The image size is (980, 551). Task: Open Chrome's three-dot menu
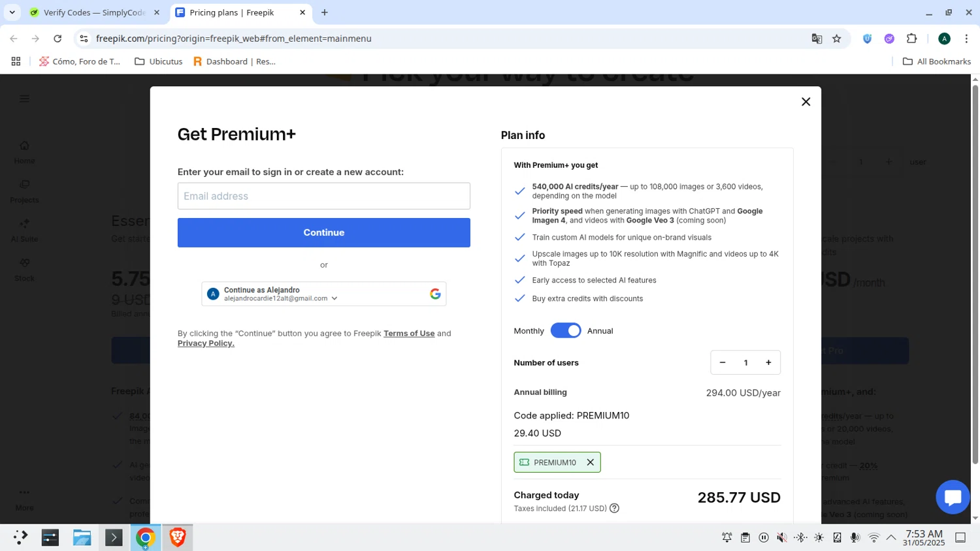(x=966, y=39)
